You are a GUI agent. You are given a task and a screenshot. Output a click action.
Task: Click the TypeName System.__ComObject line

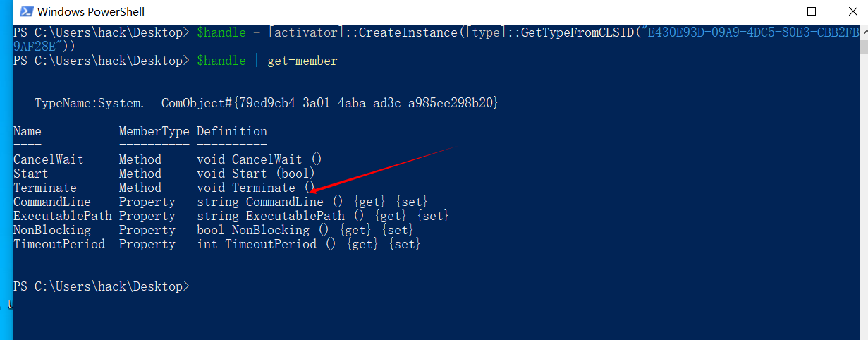[x=267, y=104]
